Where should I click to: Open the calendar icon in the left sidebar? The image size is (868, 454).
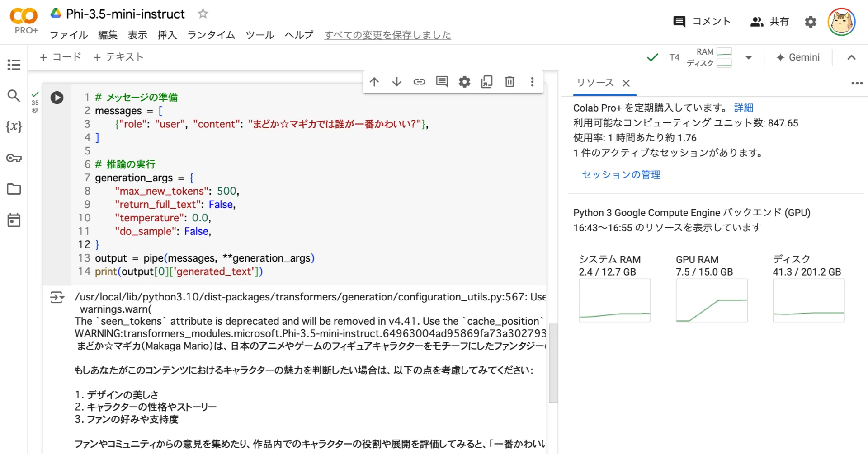14,220
